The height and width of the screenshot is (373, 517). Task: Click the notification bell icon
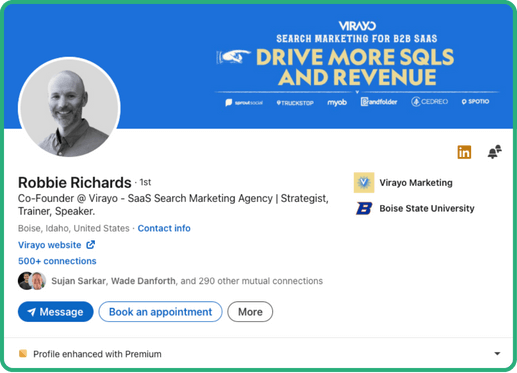[x=495, y=152]
